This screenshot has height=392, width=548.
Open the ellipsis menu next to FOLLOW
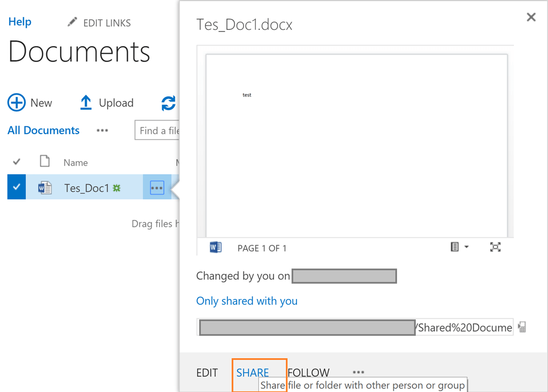tap(358, 372)
